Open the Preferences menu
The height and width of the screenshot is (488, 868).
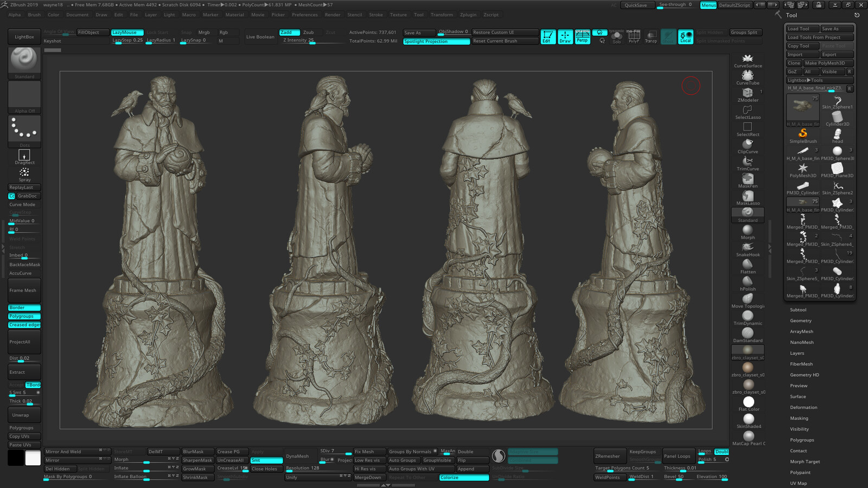pos(305,15)
